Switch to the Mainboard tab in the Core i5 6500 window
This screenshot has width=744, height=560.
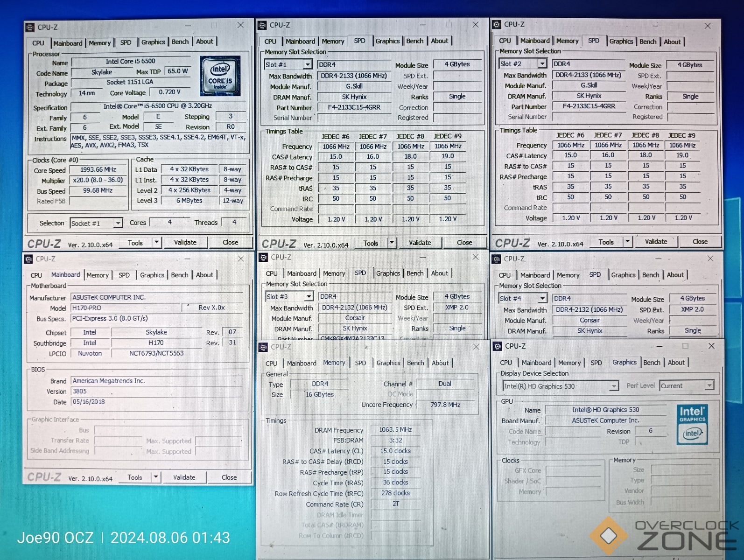tap(68, 43)
